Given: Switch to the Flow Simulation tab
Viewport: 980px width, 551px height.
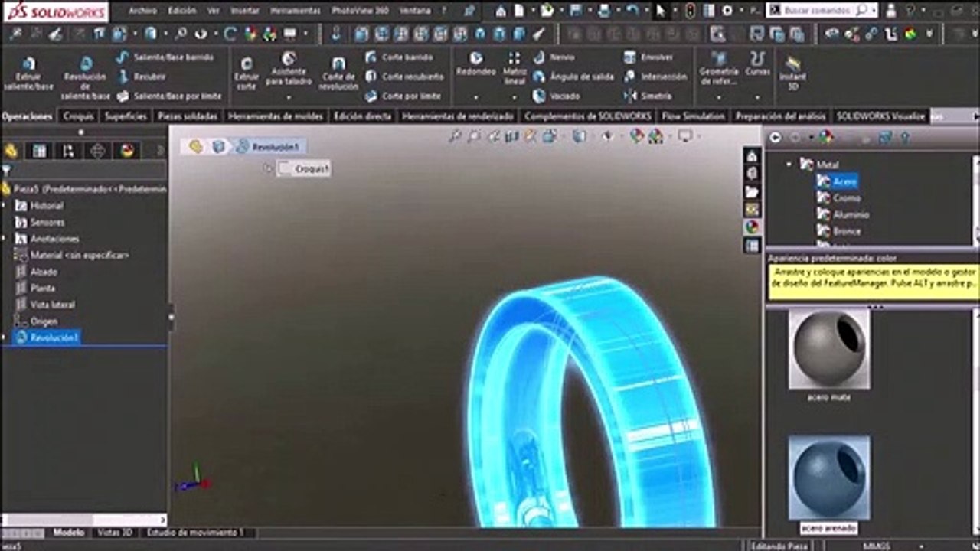Looking at the screenshot, I should point(694,116).
